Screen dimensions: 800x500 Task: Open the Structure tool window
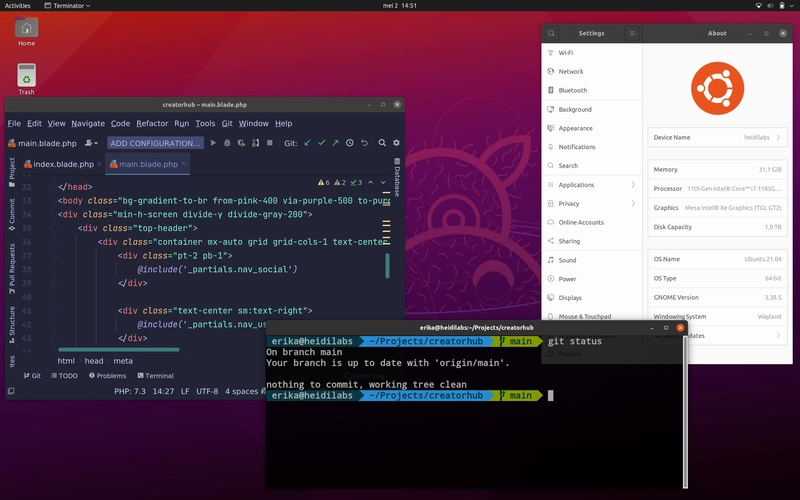pyautogui.click(x=12, y=324)
